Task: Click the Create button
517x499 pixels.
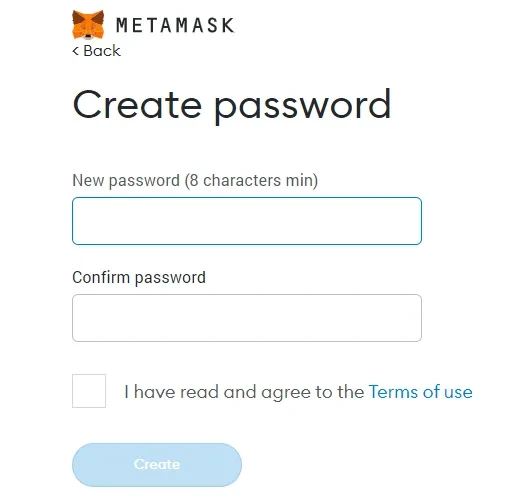Action: coord(157,465)
